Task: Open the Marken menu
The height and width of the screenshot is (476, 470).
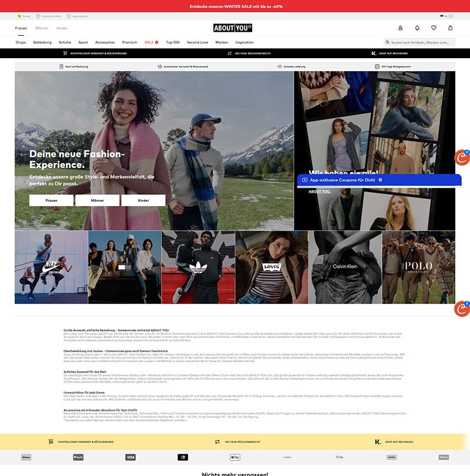Action: 221,42
